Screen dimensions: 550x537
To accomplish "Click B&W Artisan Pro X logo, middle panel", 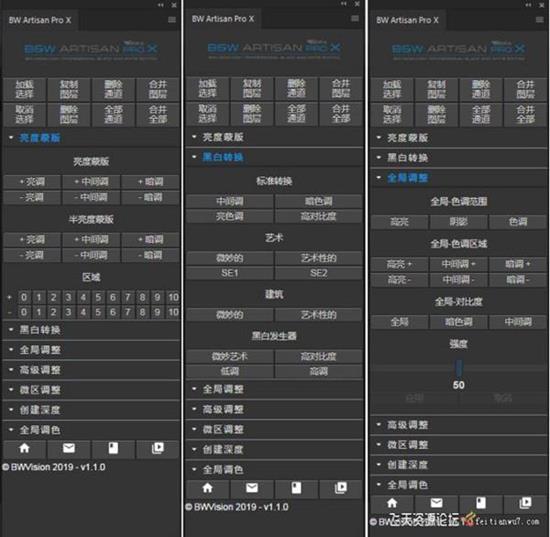I will click(274, 48).
